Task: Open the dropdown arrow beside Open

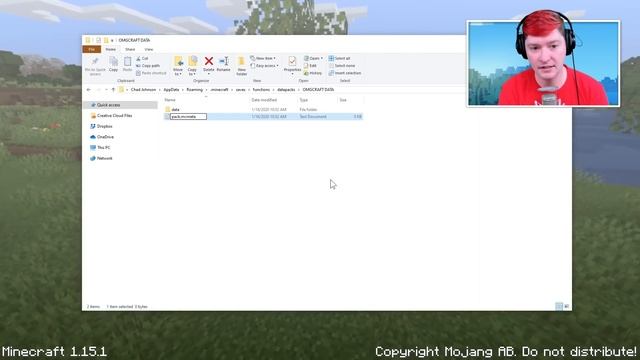Action: (x=322, y=58)
